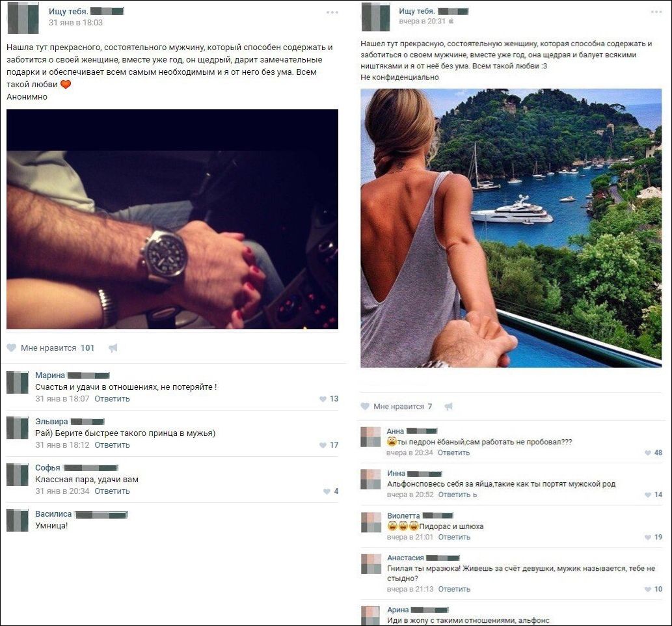Image resolution: width=672 pixels, height=626 pixels.
Task: Like Эльвира's comment with its heart icon
Action: pyautogui.click(x=323, y=445)
